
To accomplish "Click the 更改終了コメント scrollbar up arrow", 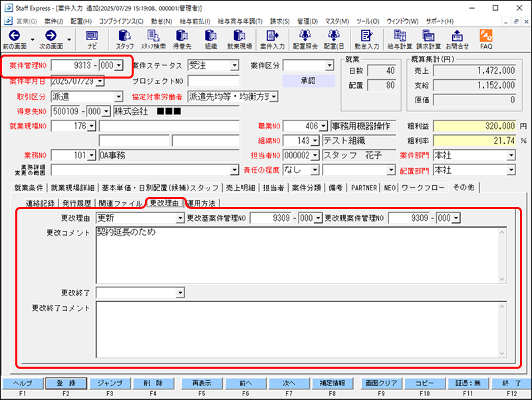I will click(x=503, y=306).
